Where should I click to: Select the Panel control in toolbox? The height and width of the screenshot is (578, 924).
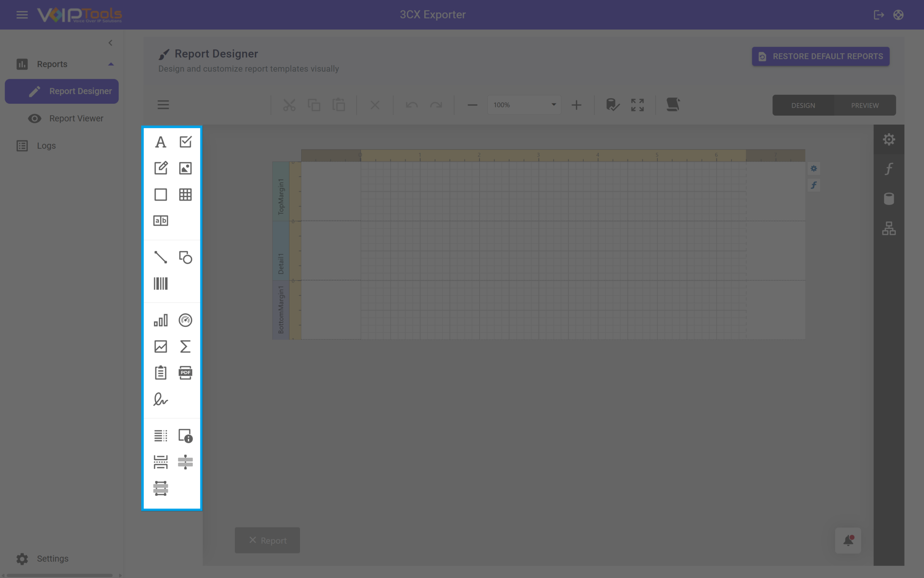(x=160, y=195)
